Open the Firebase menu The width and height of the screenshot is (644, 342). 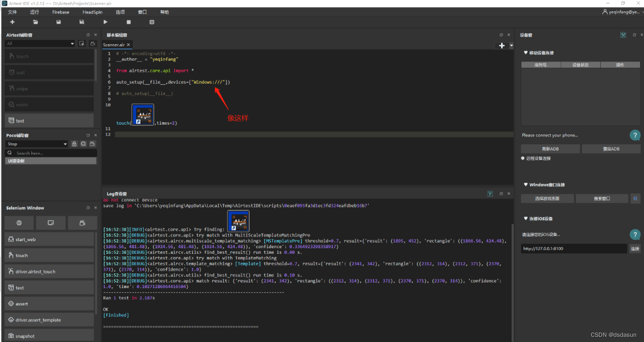click(61, 12)
